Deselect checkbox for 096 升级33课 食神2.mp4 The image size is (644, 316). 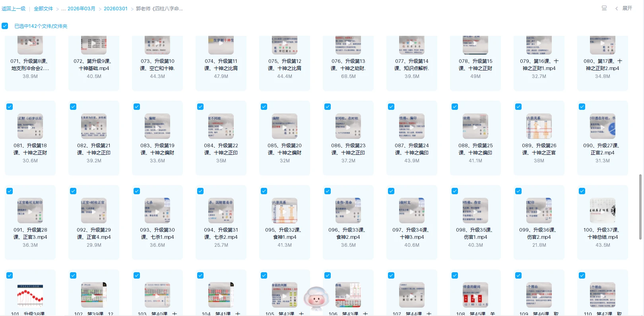pos(328,191)
